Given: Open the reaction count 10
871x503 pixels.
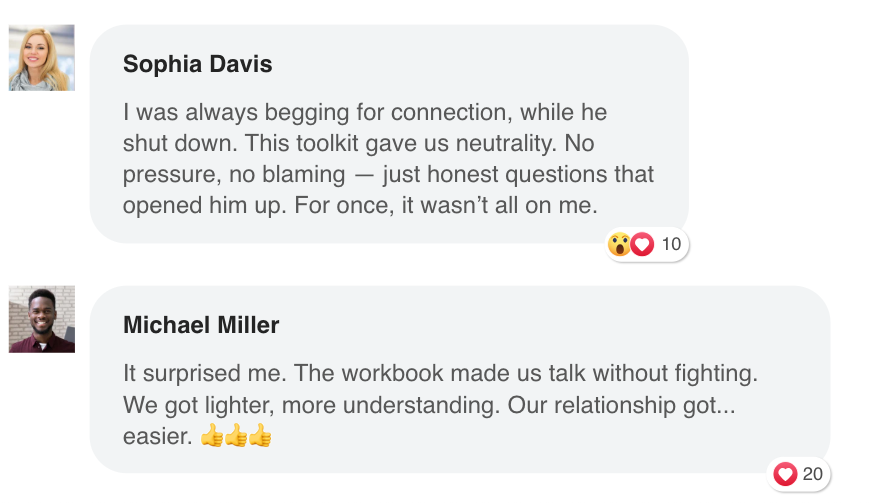Looking at the screenshot, I should (x=671, y=244).
